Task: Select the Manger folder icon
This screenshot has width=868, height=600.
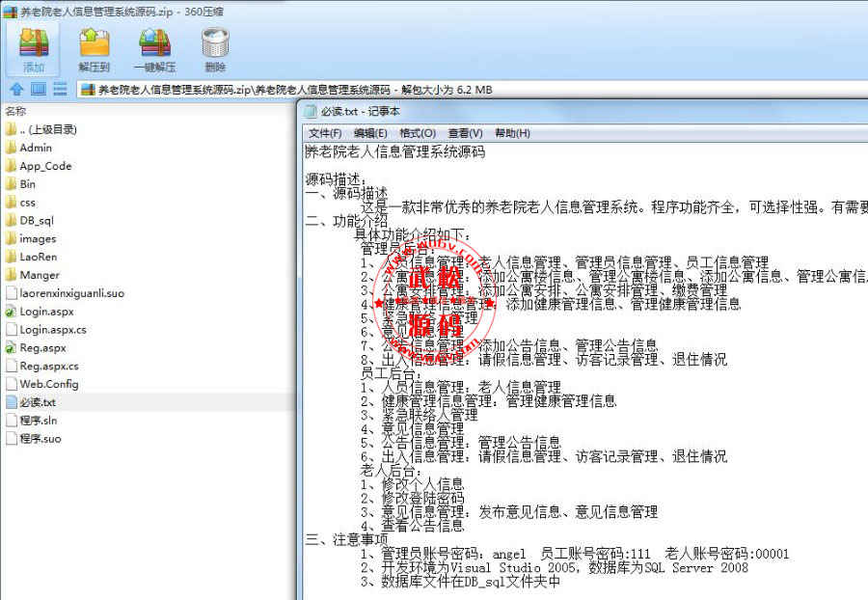Action: pyautogui.click(x=11, y=275)
